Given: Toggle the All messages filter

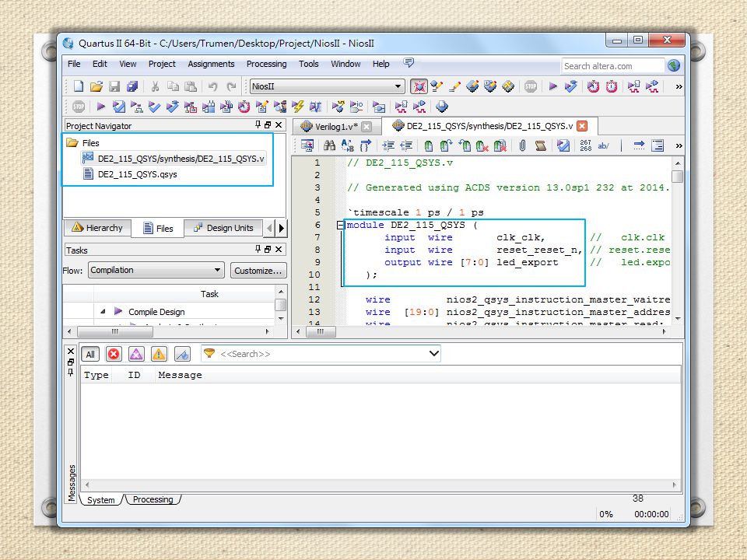Looking at the screenshot, I should coord(90,354).
